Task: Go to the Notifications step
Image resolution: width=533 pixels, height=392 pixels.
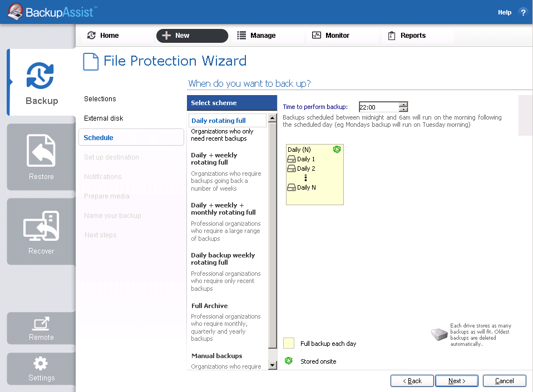Action: [103, 177]
